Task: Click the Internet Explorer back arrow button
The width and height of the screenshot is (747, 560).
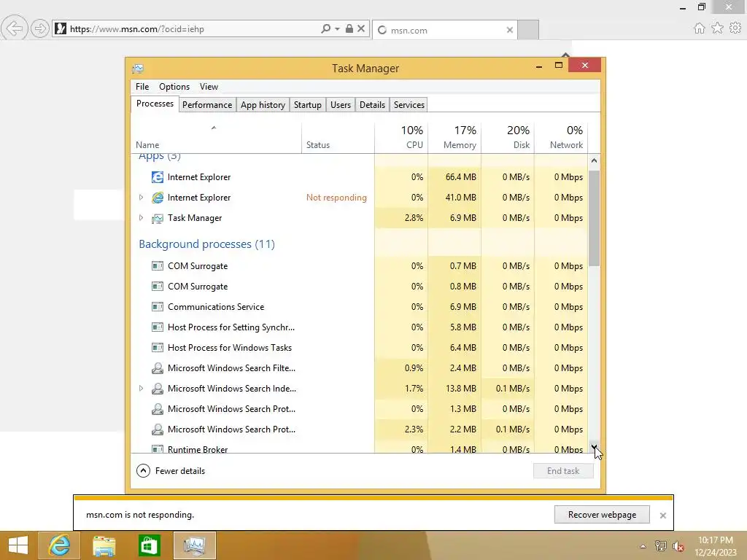Action: (x=15, y=28)
